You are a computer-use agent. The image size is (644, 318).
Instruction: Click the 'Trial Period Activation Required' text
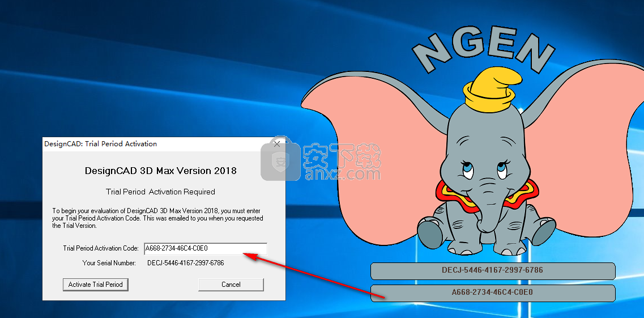point(161,192)
